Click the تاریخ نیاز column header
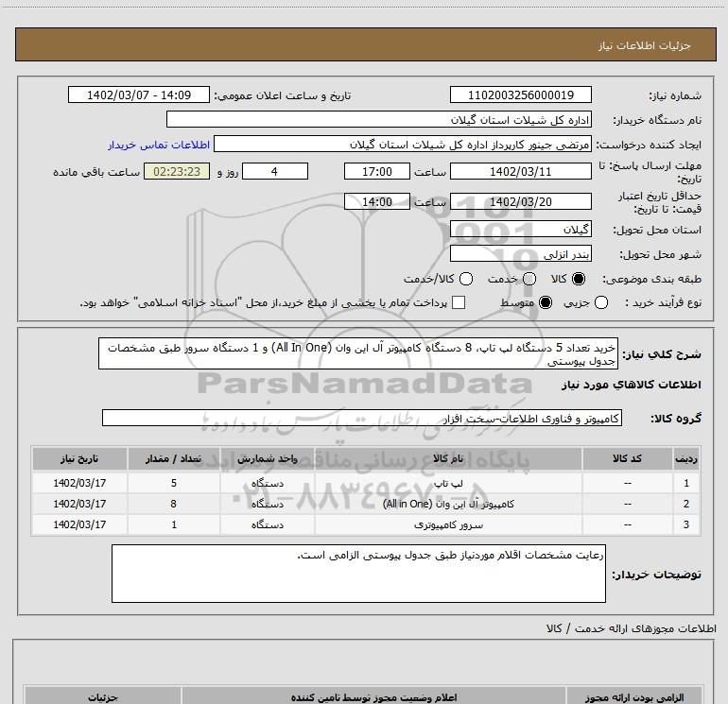The width and height of the screenshot is (728, 704). tap(79, 458)
